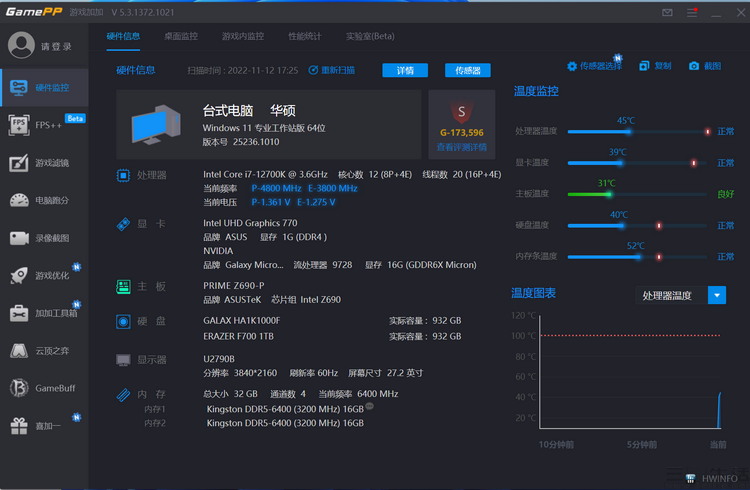Click the 内存 memory stick icon
750x490 pixels.
pos(123,395)
